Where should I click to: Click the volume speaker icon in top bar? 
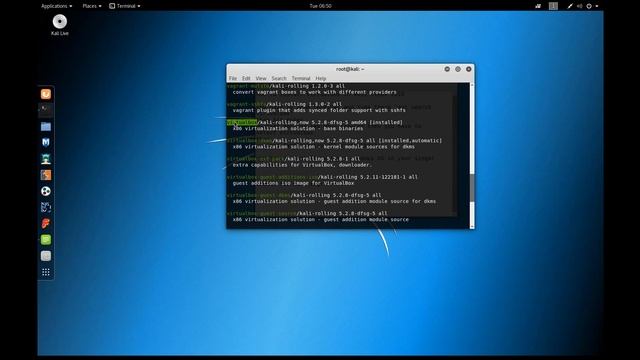click(x=579, y=6)
